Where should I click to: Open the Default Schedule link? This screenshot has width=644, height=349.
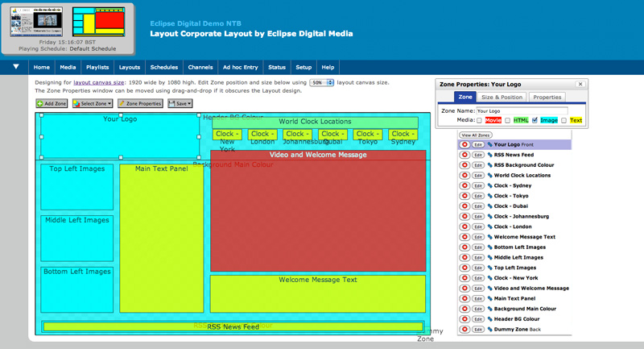tap(93, 49)
